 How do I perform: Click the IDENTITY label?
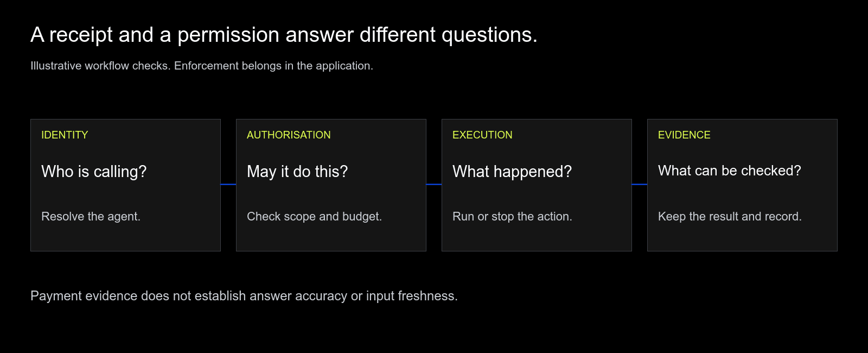pos(65,135)
